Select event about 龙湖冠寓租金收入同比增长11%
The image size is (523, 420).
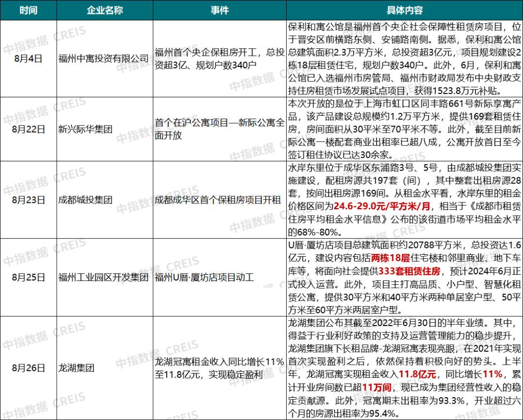(x=219, y=368)
